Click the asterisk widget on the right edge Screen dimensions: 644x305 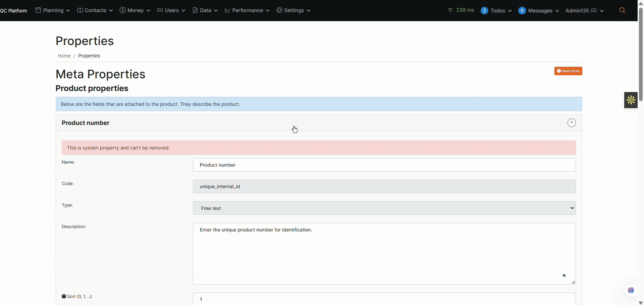tap(631, 100)
